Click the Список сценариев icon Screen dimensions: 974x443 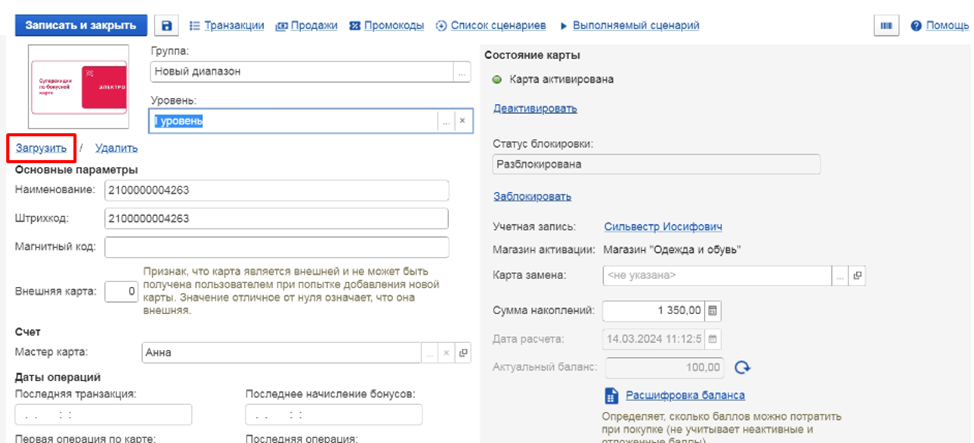(x=442, y=25)
